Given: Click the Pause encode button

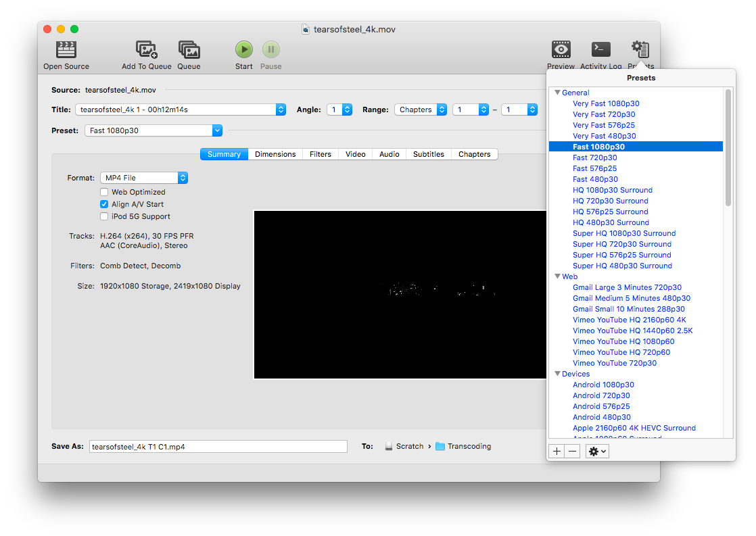Looking at the screenshot, I should pyautogui.click(x=271, y=49).
